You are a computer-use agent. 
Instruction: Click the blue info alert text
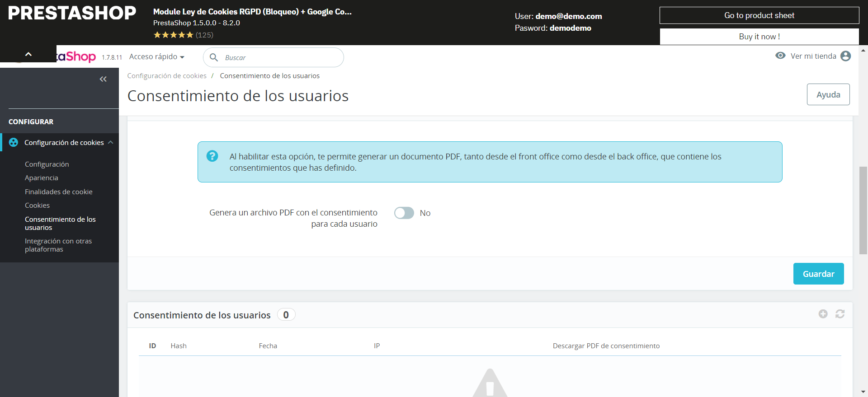[476, 162]
